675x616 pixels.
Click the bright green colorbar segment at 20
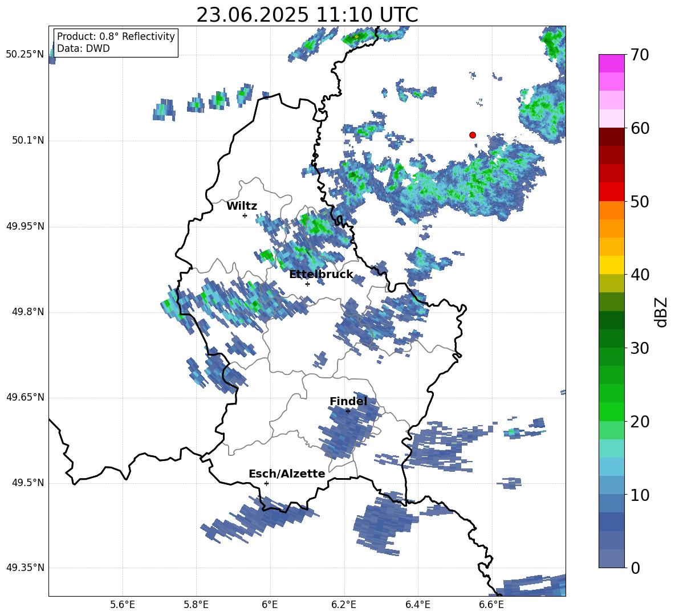[611, 411]
